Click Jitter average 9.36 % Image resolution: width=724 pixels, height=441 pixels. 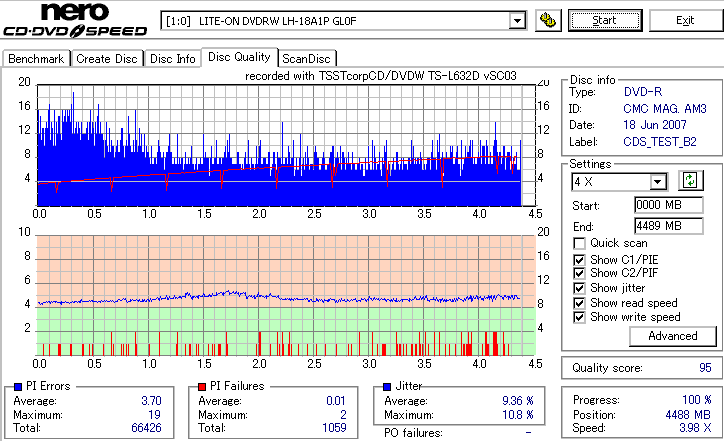[x=518, y=400]
